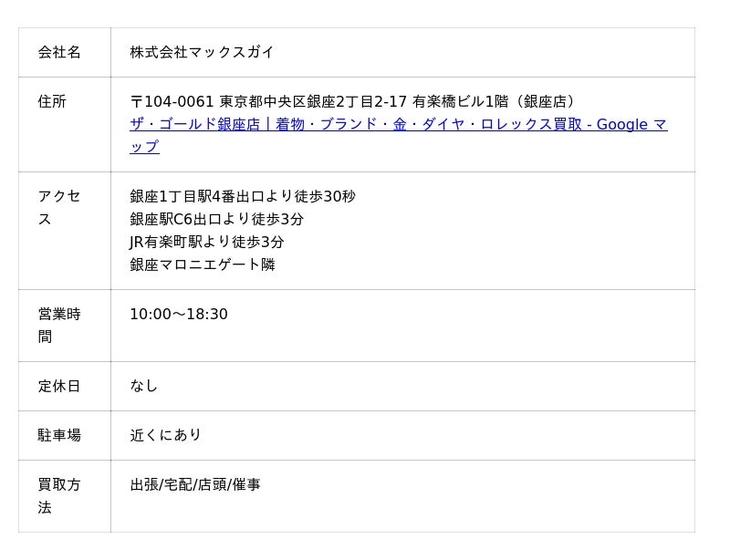Click the 銀座駅C6出口より徒歩3分 line
The image size is (730, 560).
(x=217, y=219)
